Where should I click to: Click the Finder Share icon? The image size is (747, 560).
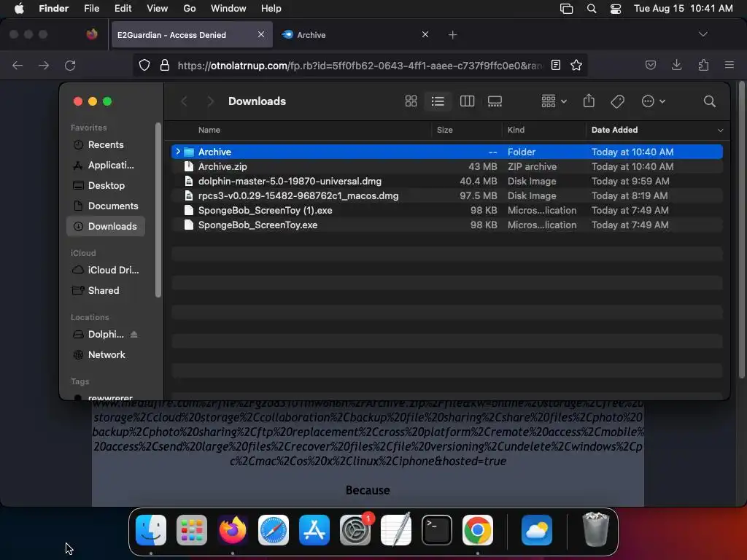point(589,101)
